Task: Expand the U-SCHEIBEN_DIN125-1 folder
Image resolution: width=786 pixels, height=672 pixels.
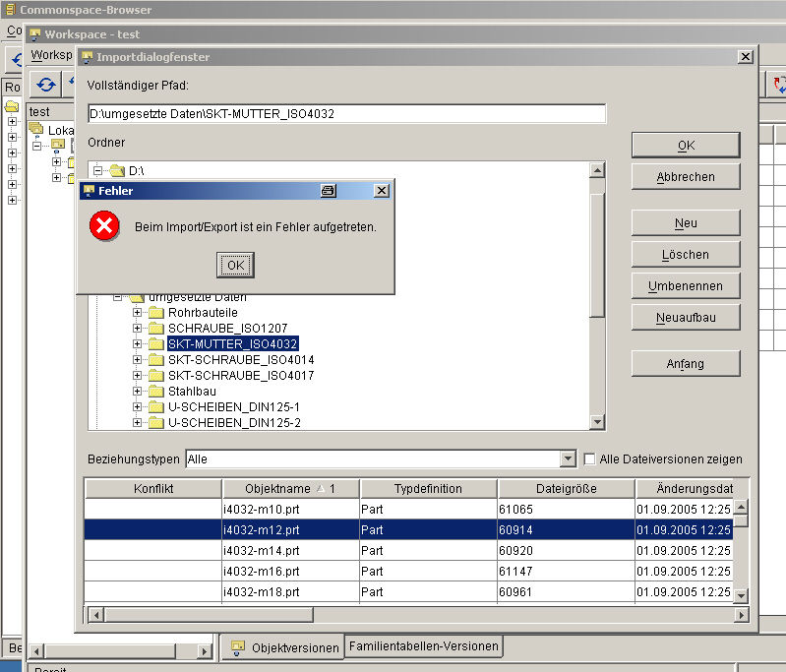Action: click(x=137, y=406)
